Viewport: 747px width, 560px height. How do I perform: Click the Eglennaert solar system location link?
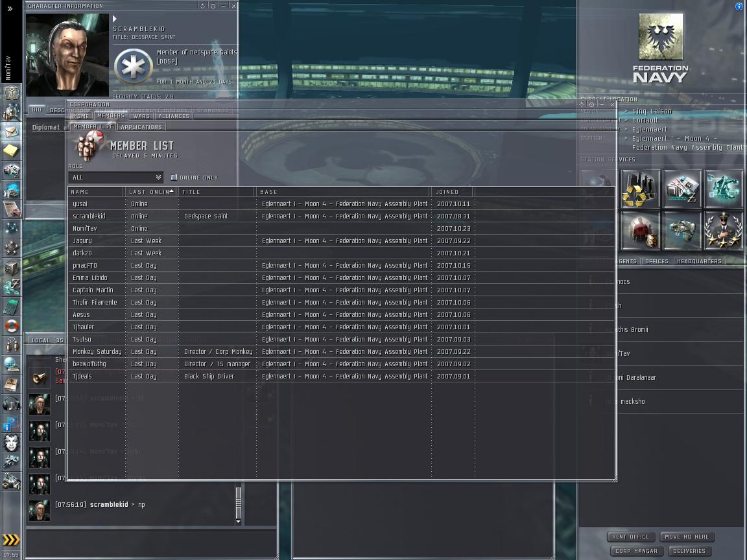[649, 130]
